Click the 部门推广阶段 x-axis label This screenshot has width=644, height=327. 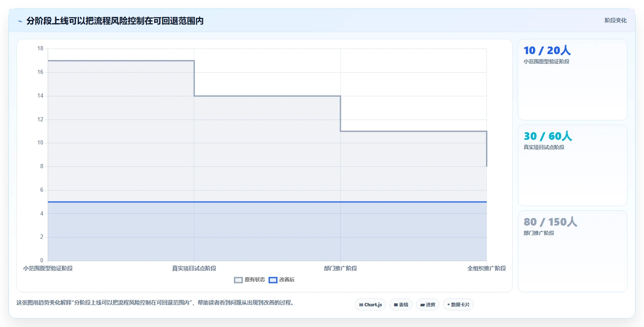click(x=340, y=268)
